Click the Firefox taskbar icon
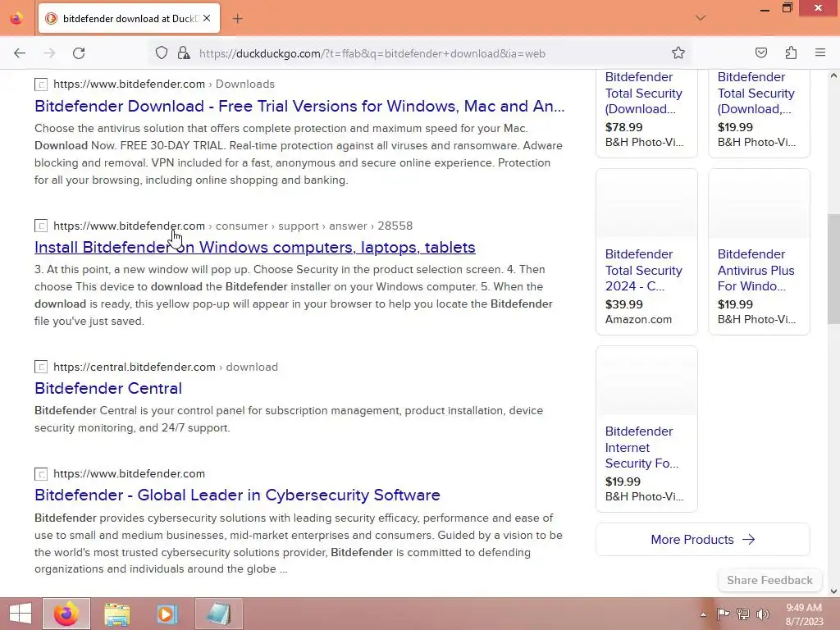This screenshot has width=840, height=630. [66, 614]
